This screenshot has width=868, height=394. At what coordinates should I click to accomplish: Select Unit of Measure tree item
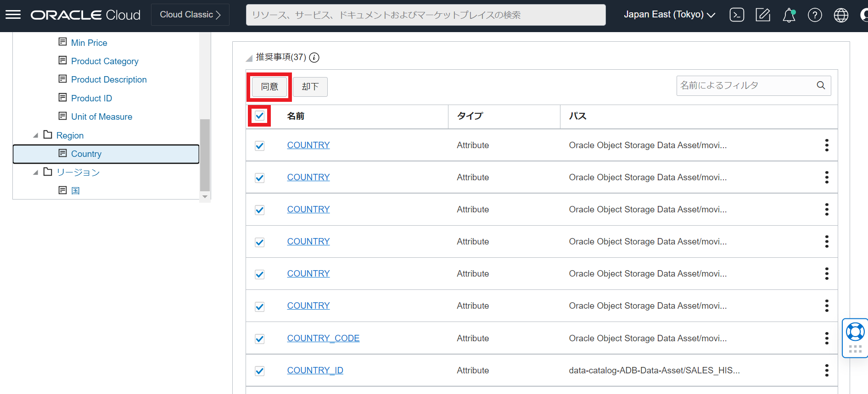(x=101, y=117)
